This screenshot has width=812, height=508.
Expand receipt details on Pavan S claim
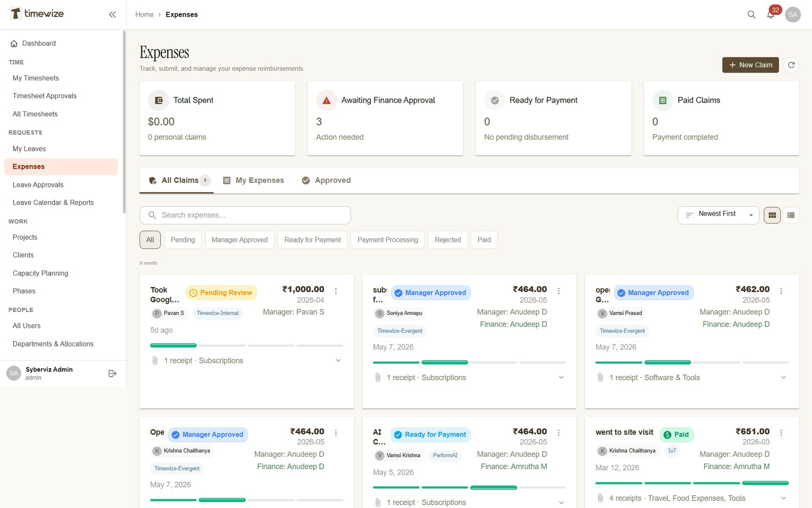point(339,361)
